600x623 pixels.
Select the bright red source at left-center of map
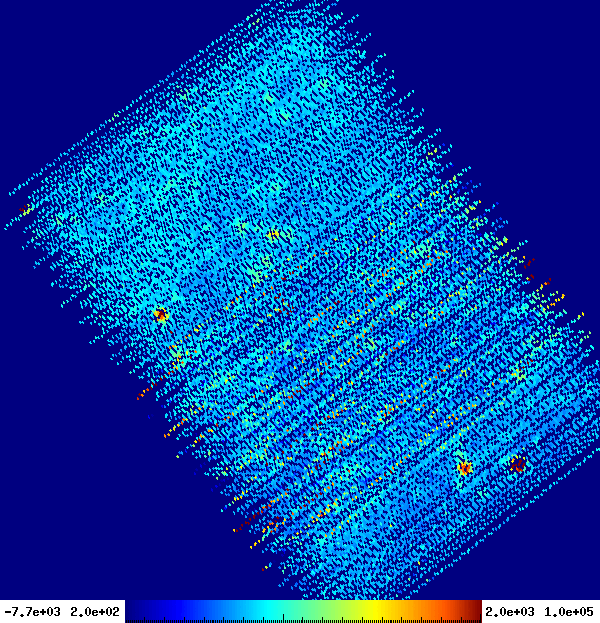click(161, 315)
